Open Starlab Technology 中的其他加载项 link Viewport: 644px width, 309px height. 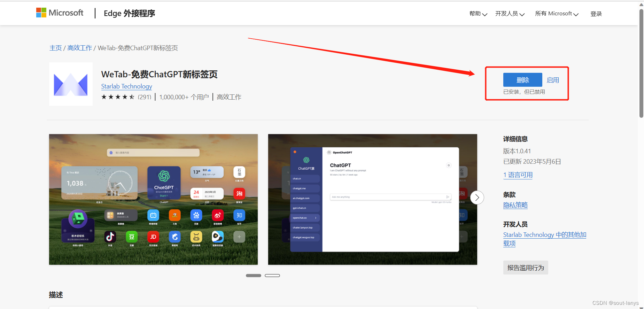(x=545, y=239)
